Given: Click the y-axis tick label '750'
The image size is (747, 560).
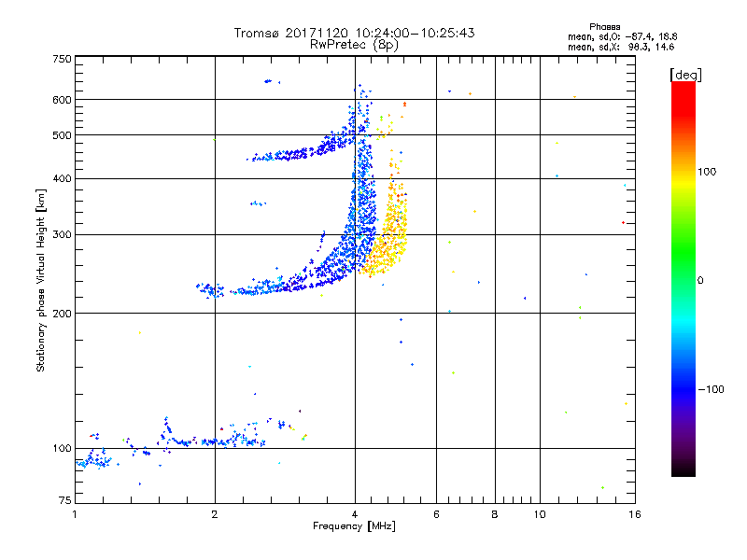Looking at the screenshot, I should (62, 59).
